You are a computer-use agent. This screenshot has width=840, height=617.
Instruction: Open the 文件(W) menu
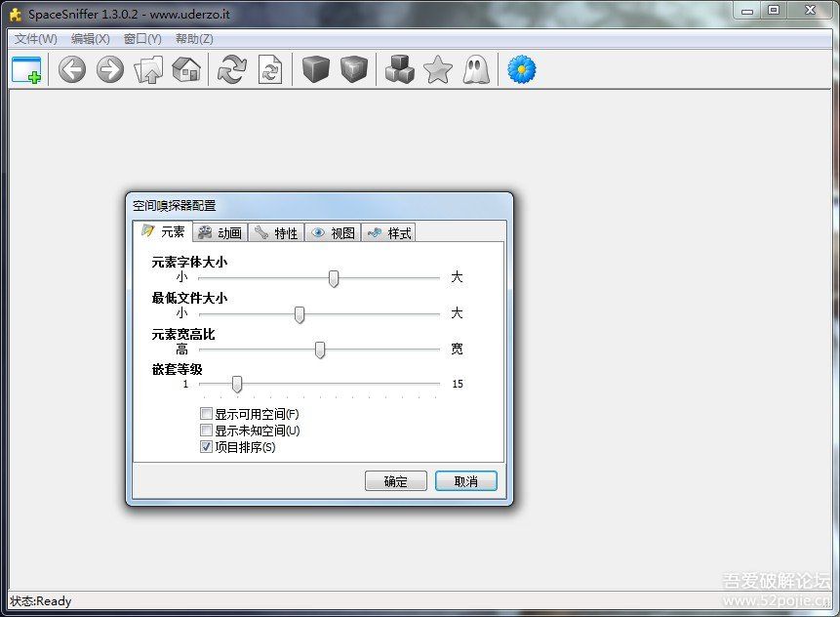pyautogui.click(x=35, y=38)
